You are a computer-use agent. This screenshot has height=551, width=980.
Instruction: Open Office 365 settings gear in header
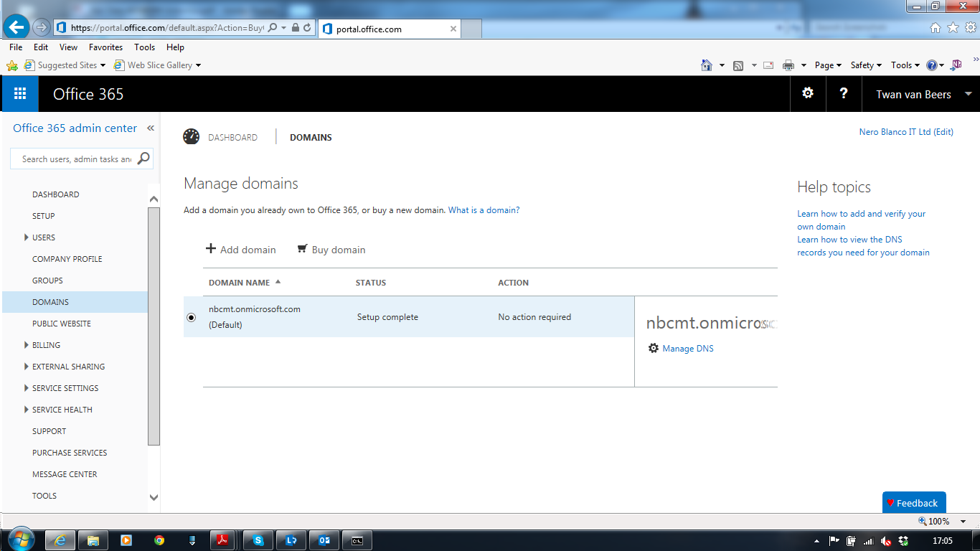point(808,93)
